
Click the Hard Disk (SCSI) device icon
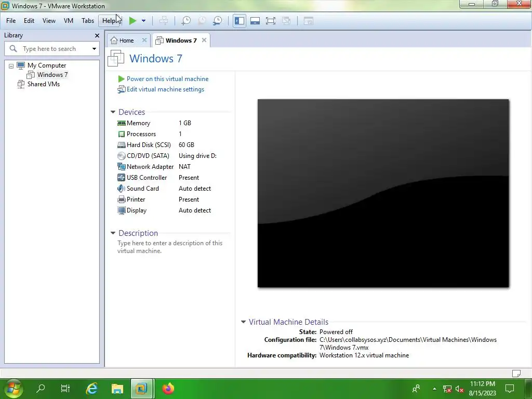click(x=121, y=145)
